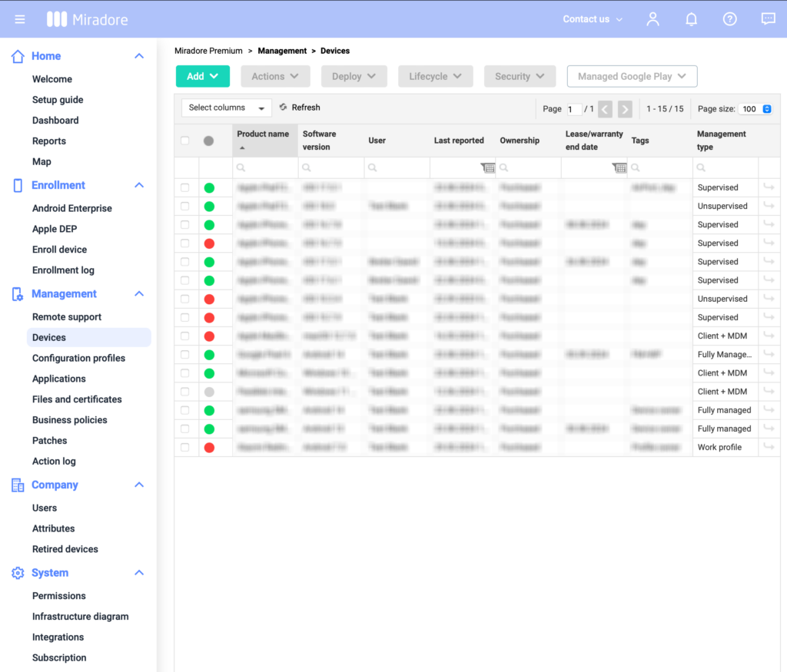Collapse the Management sidebar section
Image resolution: width=787 pixels, height=672 pixels.
(x=139, y=294)
